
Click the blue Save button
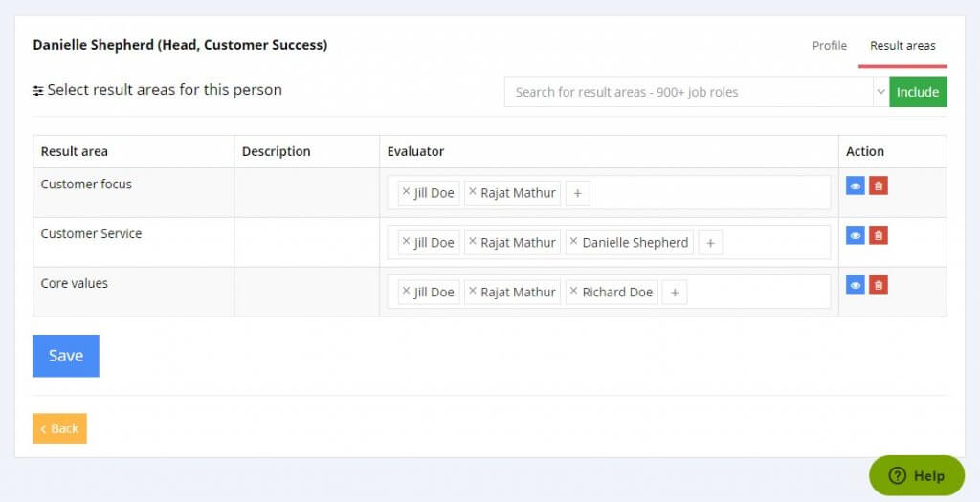[x=66, y=356]
